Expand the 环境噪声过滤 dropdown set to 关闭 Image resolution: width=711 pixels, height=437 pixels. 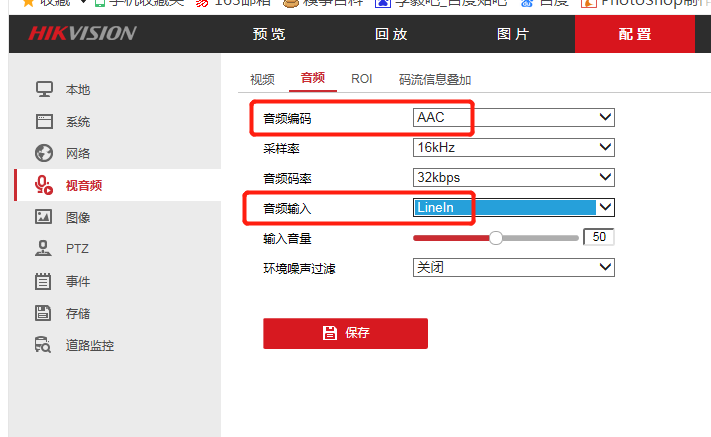click(x=513, y=268)
